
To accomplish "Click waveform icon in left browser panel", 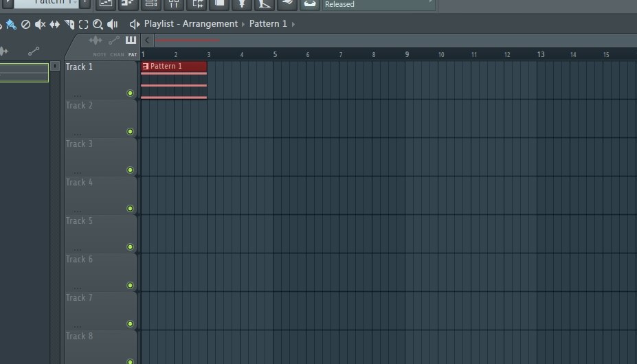I will [x=3, y=52].
